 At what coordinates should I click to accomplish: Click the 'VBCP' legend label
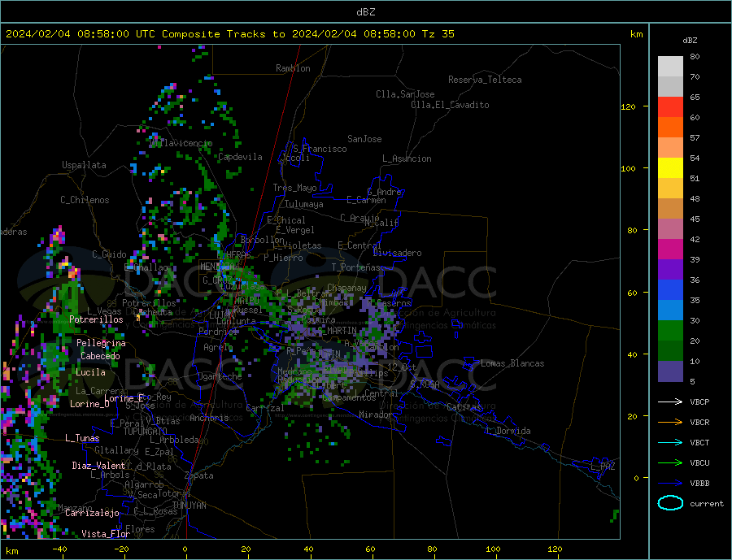[699, 402]
